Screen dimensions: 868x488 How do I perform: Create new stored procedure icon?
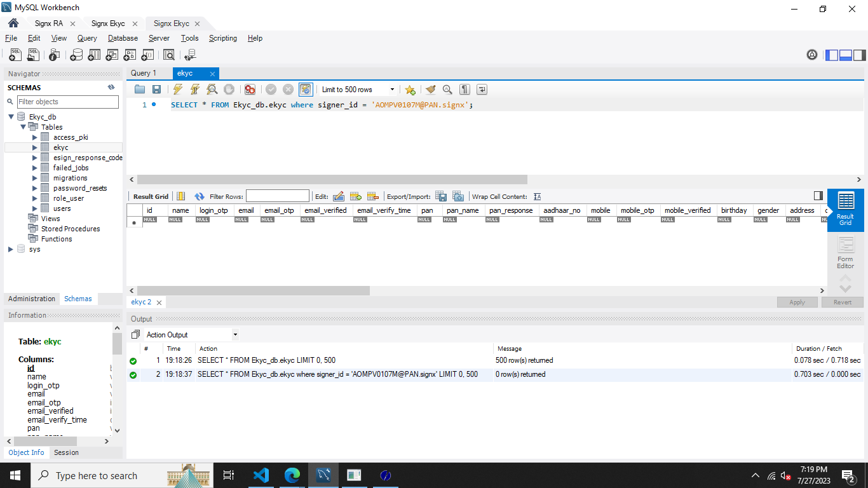pyautogui.click(x=130, y=55)
